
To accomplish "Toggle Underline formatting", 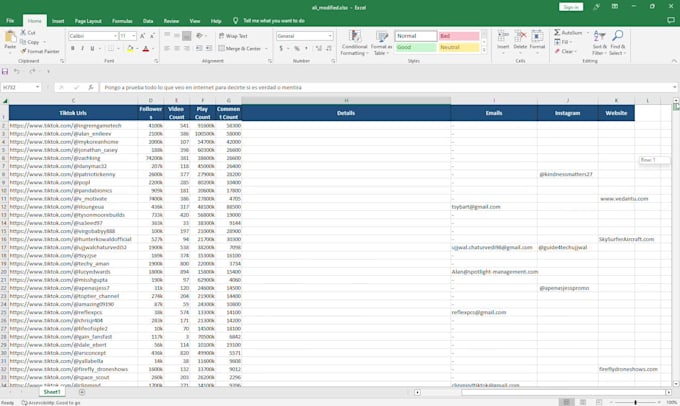I will (x=92, y=49).
